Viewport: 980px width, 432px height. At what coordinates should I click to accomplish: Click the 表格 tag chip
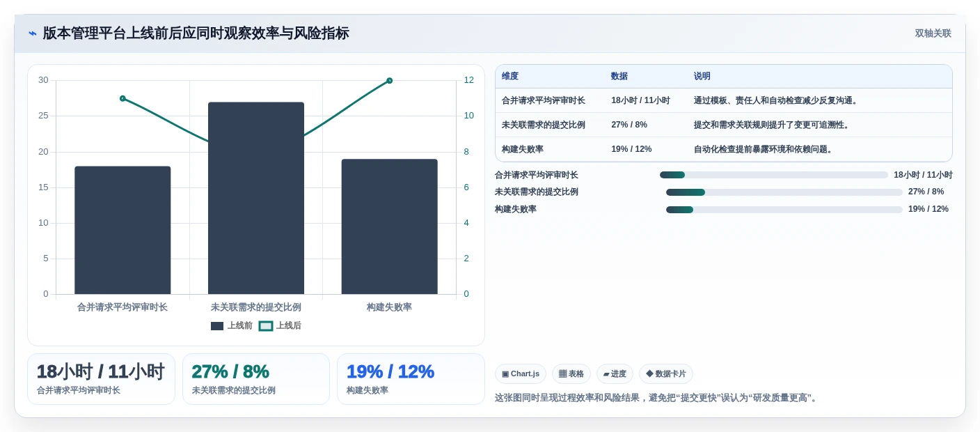571,374
